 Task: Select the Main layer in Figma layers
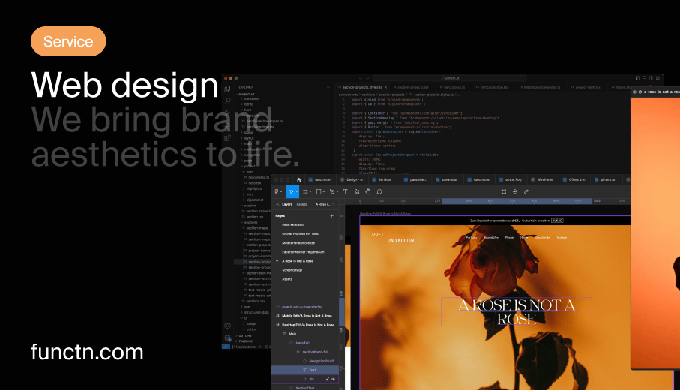(293, 334)
